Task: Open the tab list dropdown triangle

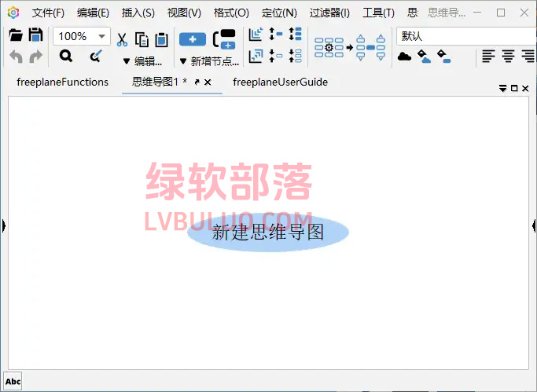Action: 502,89
